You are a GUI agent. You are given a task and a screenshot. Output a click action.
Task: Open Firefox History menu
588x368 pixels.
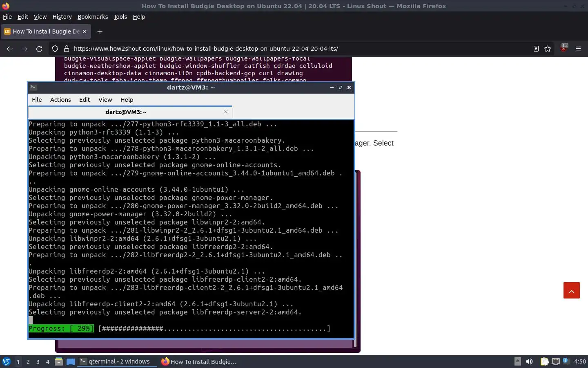tap(62, 17)
